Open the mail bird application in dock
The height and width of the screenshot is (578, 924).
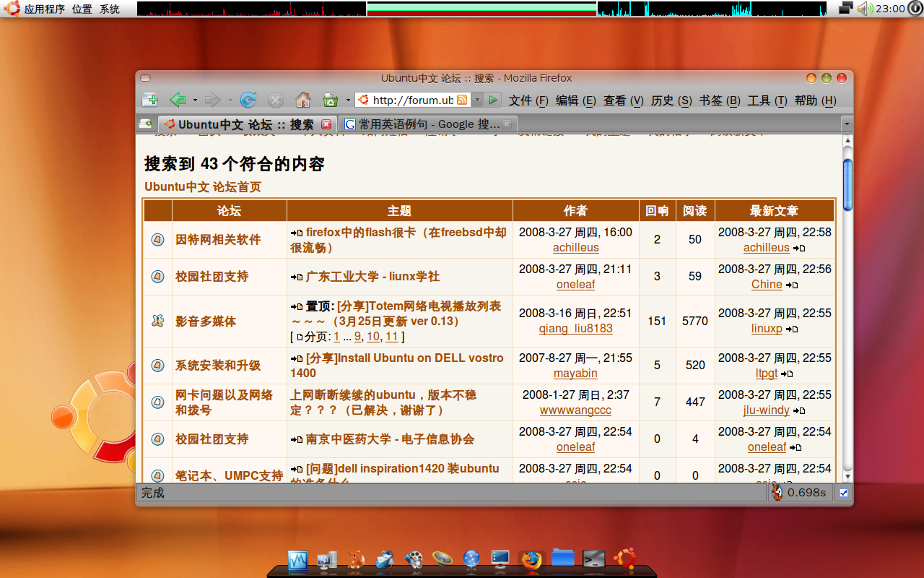(385, 559)
